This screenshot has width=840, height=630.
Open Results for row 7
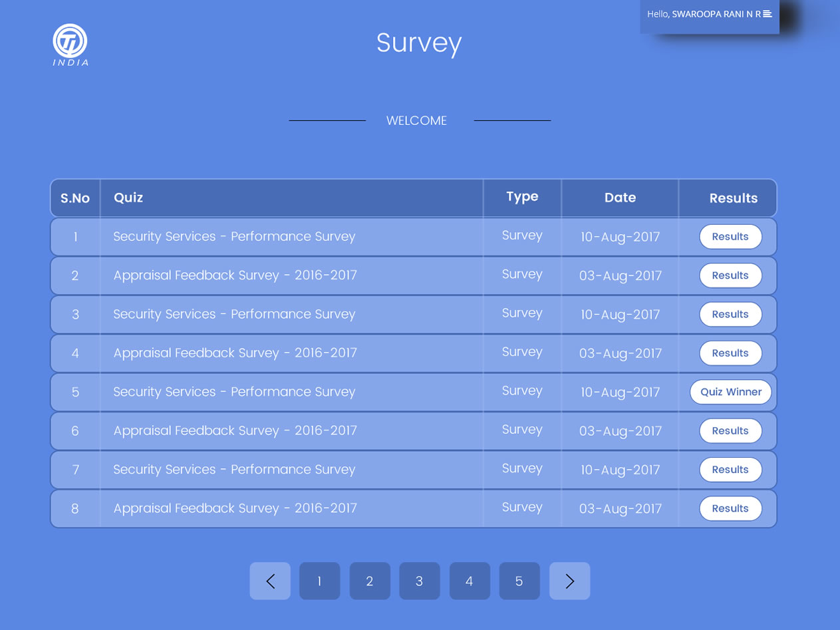click(730, 470)
